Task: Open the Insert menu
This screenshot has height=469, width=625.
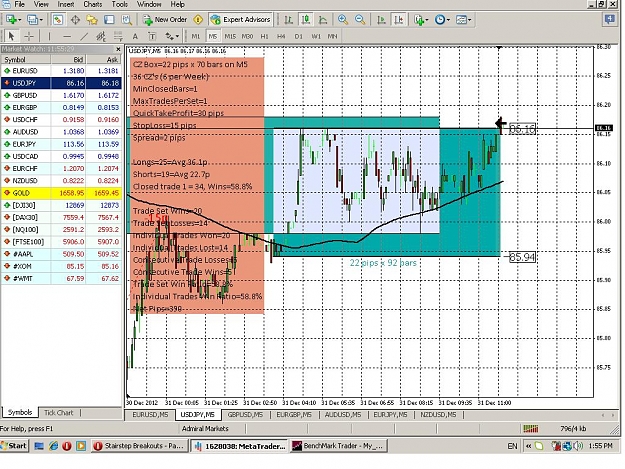Action: point(66,4)
